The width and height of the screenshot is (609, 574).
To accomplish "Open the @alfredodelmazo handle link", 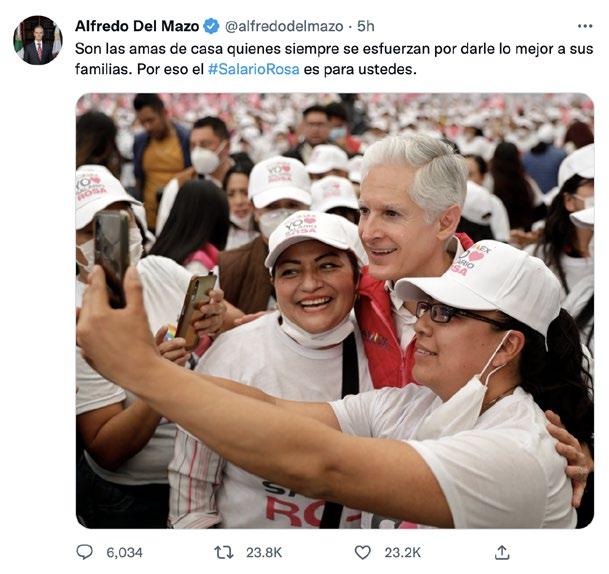I will pos(284,26).
